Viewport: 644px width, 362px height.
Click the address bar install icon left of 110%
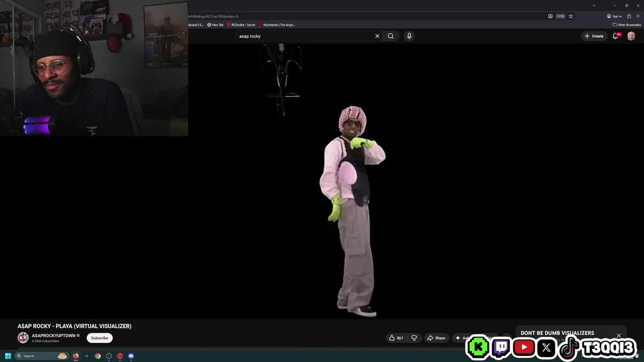coord(550,16)
